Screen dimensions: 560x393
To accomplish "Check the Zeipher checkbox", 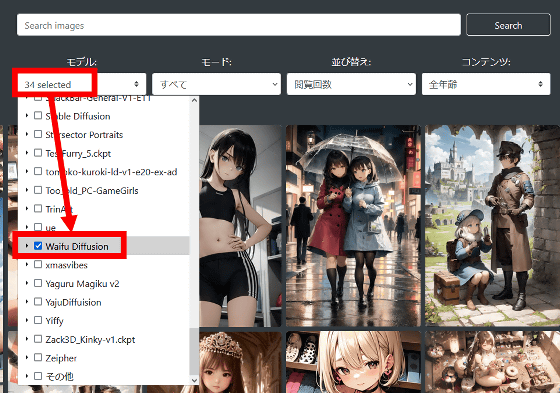I will pos(38,357).
